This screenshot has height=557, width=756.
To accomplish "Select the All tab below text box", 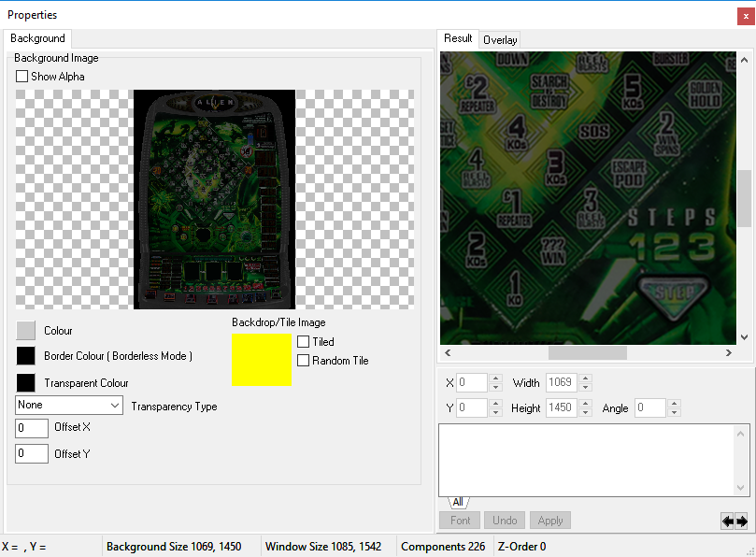I will pyautogui.click(x=458, y=502).
